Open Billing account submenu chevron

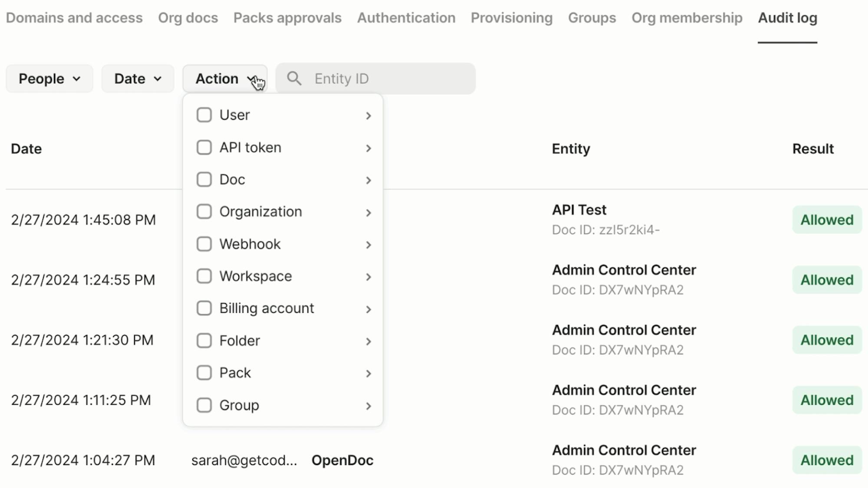point(368,309)
